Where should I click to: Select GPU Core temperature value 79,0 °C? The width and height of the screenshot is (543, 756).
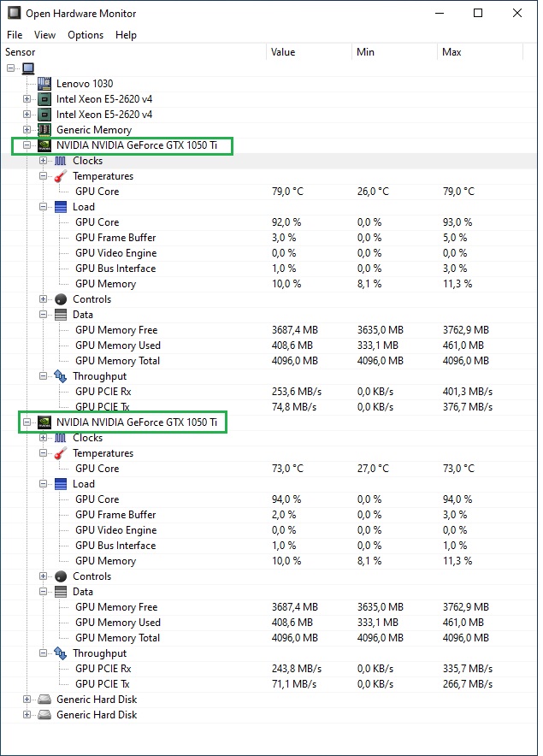(x=287, y=192)
